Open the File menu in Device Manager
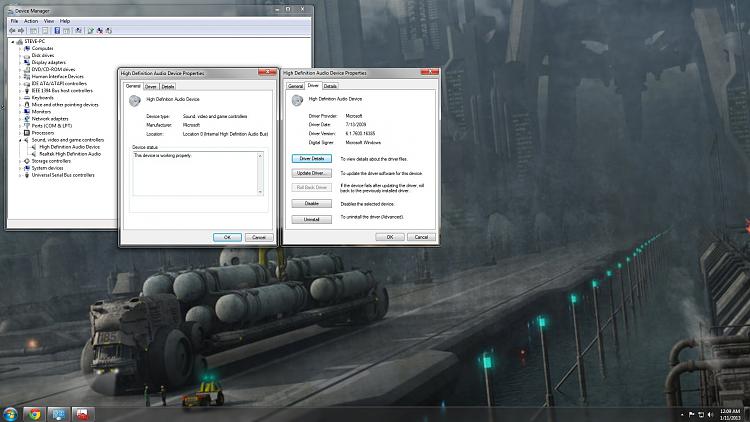Image resolution: width=750 pixels, height=422 pixels. click(x=14, y=21)
